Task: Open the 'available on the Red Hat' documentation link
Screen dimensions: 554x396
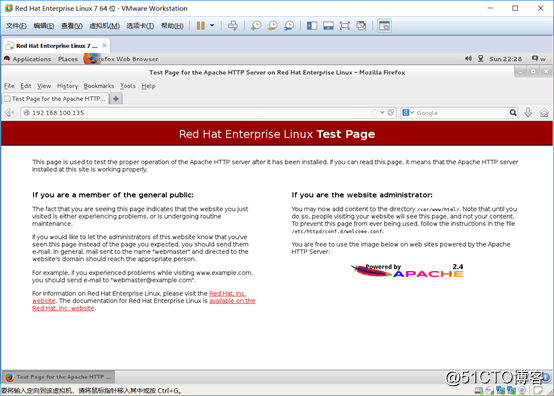Action: pos(232,301)
